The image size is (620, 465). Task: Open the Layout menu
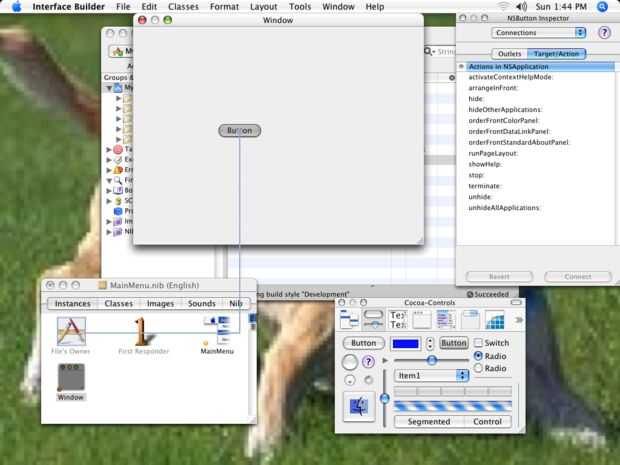pos(263,7)
